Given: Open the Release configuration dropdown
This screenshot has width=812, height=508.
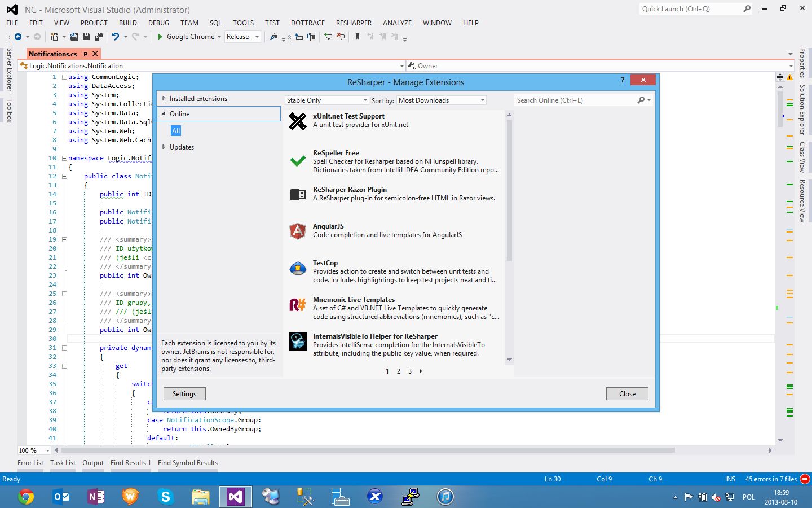Looking at the screenshot, I should click(x=242, y=37).
